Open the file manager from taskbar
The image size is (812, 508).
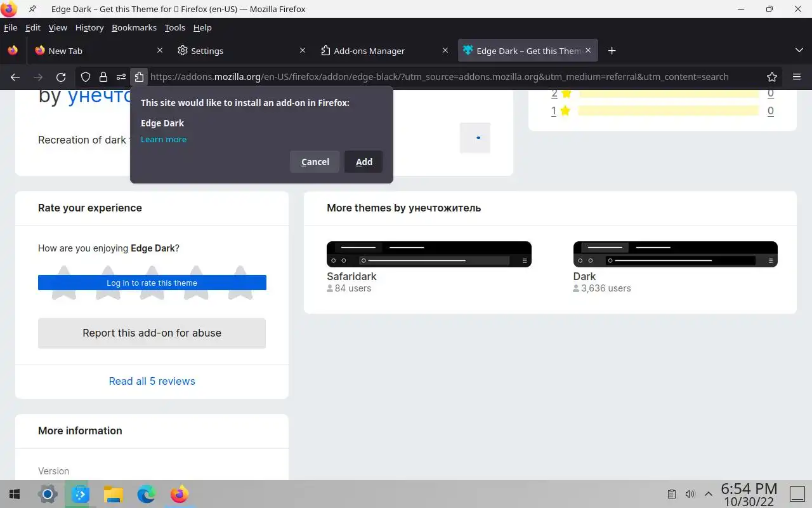[x=113, y=494]
